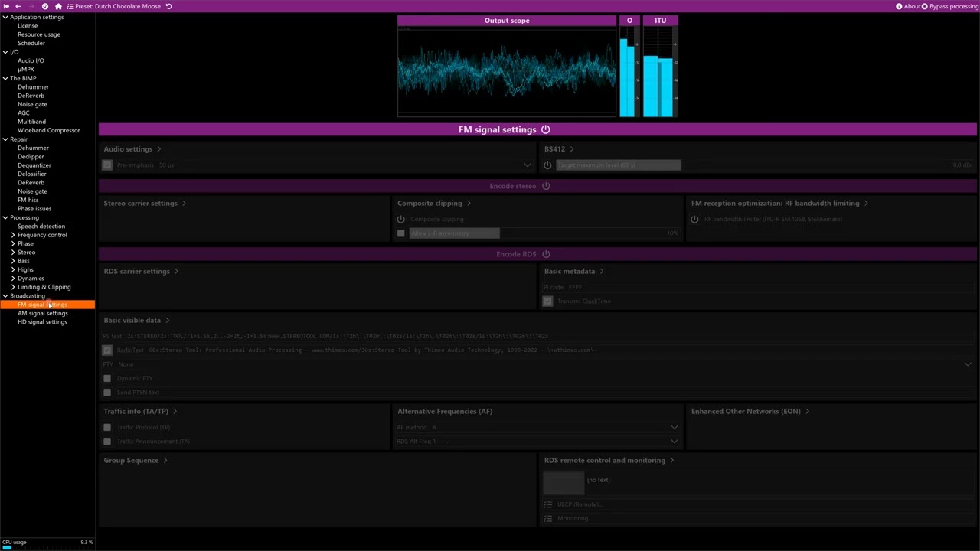Click the About info icon
The height and width of the screenshot is (551, 980).
(x=899, y=6)
